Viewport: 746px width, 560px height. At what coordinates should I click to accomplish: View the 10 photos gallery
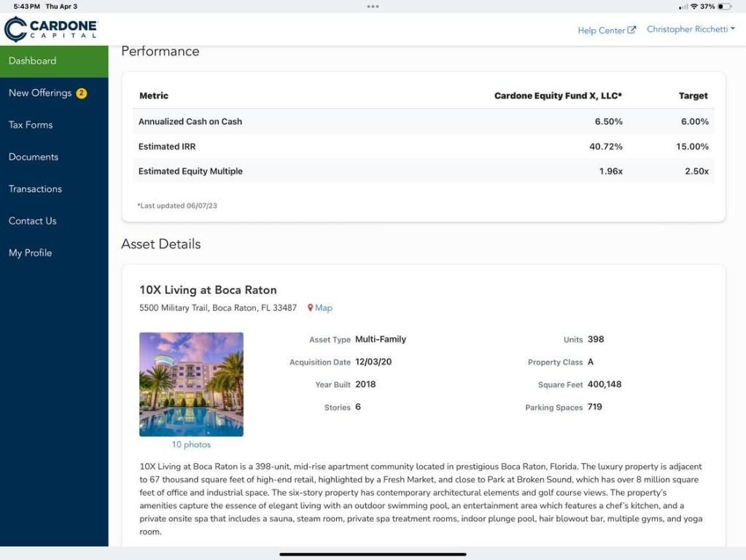pyautogui.click(x=191, y=443)
